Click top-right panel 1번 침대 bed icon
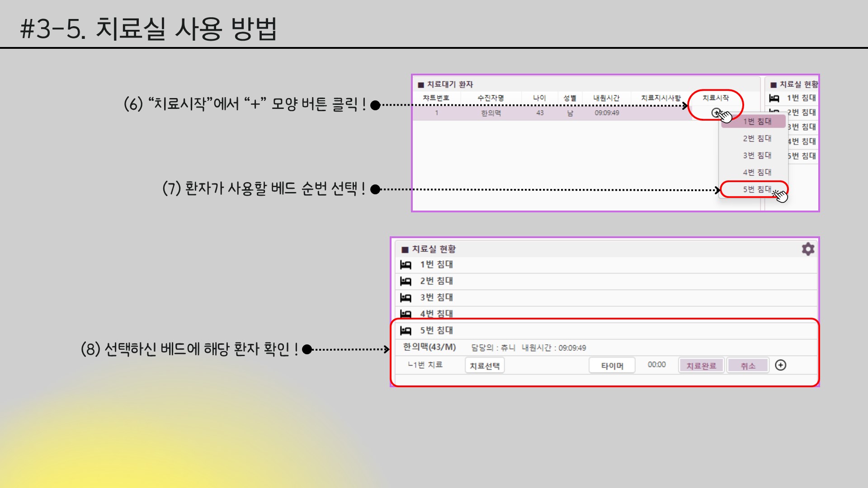 click(774, 98)
